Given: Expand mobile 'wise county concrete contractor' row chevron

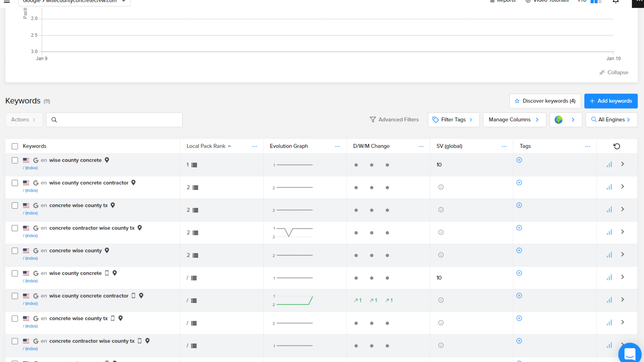Looking at the screenshot, I should (x=623, y=300).
